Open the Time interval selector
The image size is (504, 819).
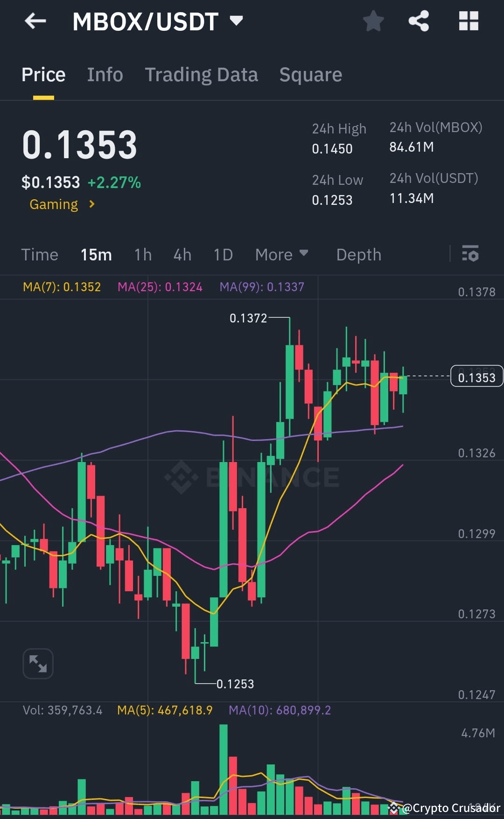pos(40,255)
